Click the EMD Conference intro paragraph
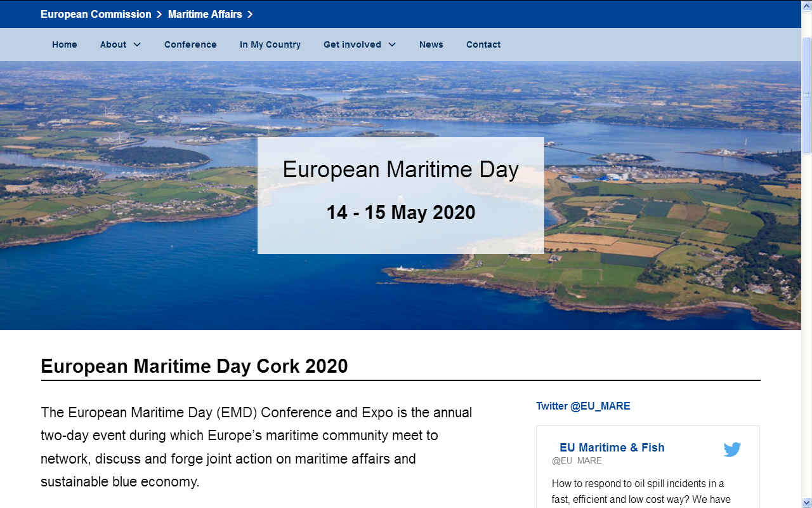 [x=256, y=447]
